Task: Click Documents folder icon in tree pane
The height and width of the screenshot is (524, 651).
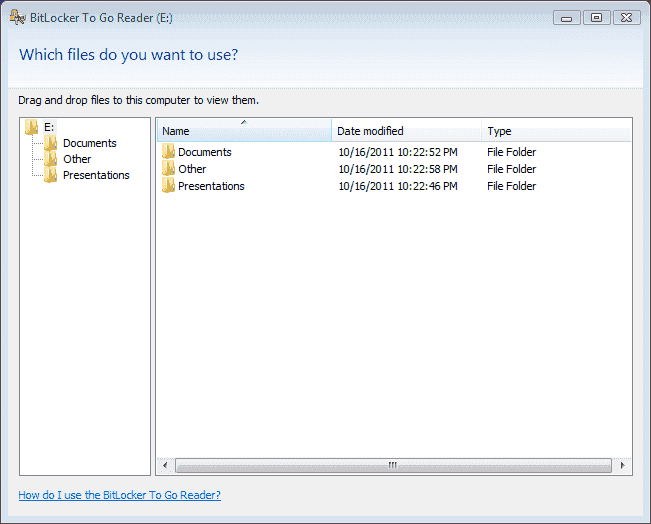Action: 51,143
